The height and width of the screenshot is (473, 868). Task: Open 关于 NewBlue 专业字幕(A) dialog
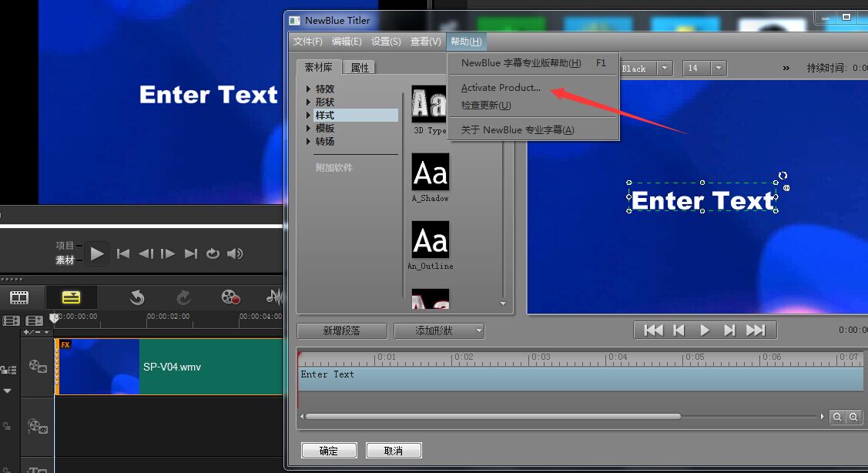point(517,129)
